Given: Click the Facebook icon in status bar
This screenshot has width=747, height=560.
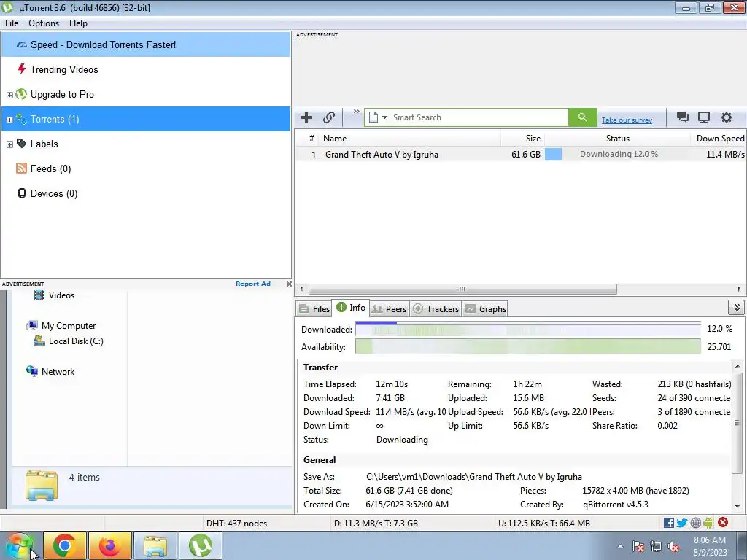Looking at the screenshot, I should point(668,523).
